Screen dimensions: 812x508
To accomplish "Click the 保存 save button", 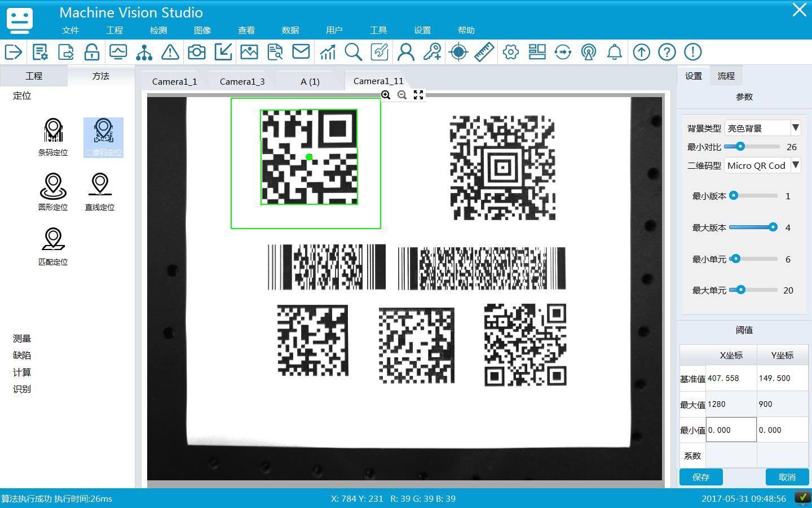I will 701,477.
